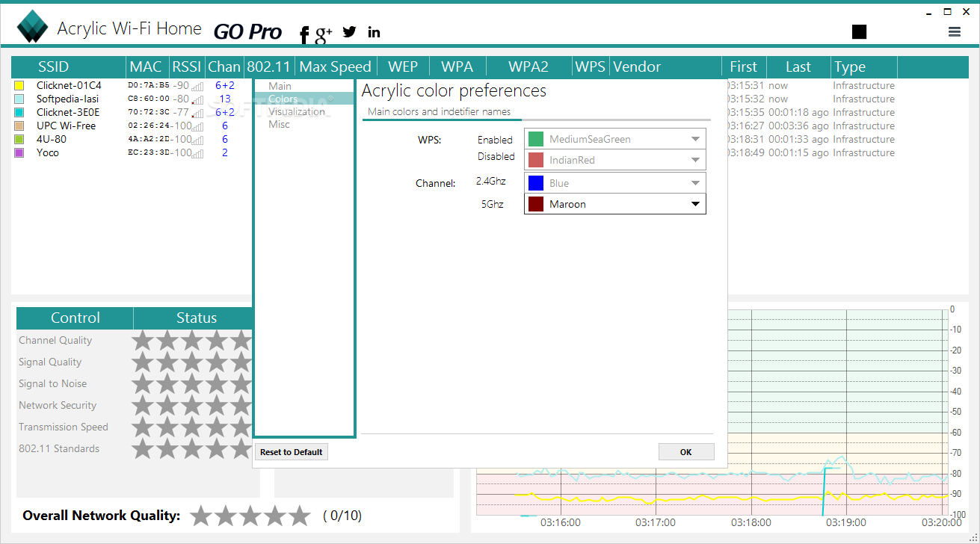The image size is (980, 544).
Task: Click the Transmission Speed control label
Action: click(64, 427)
